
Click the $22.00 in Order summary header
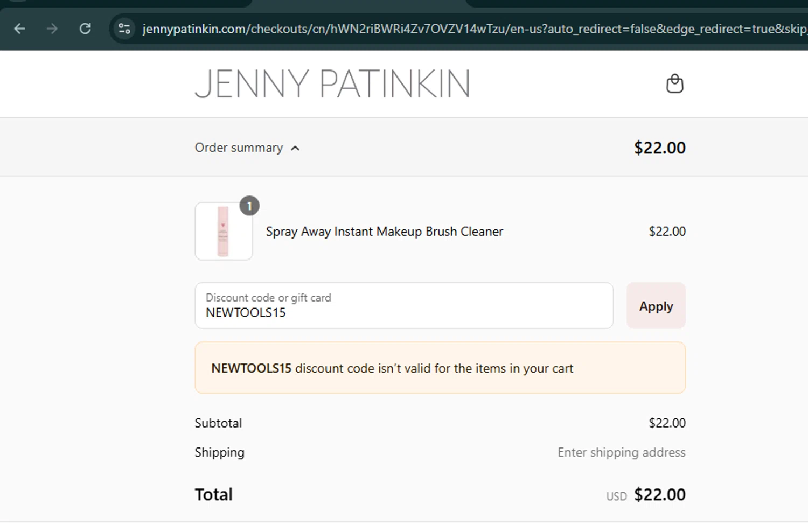659,148
